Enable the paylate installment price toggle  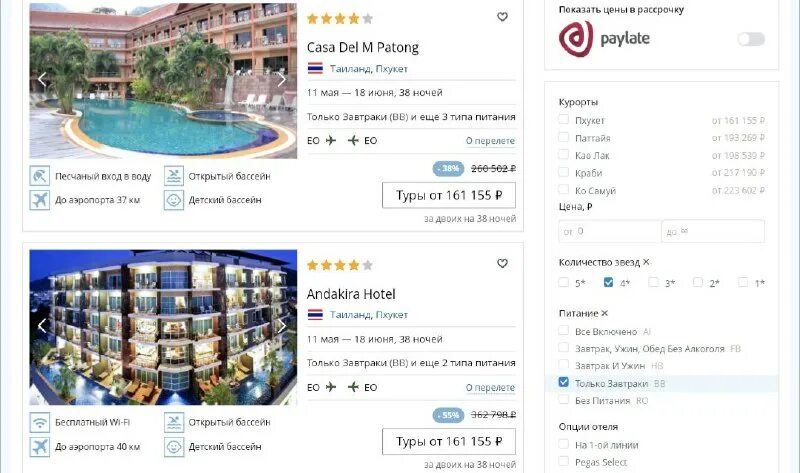click(751, 39)
